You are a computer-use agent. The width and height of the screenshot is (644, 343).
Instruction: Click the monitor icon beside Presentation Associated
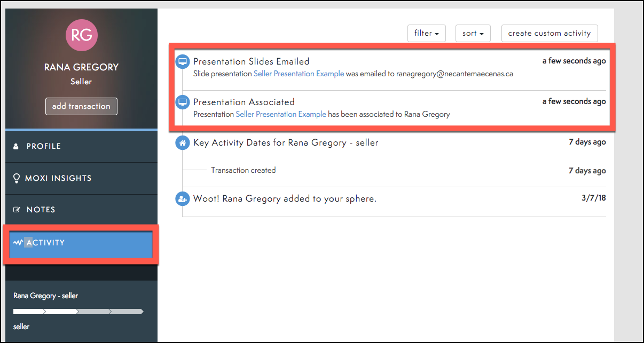coord(183,102)
